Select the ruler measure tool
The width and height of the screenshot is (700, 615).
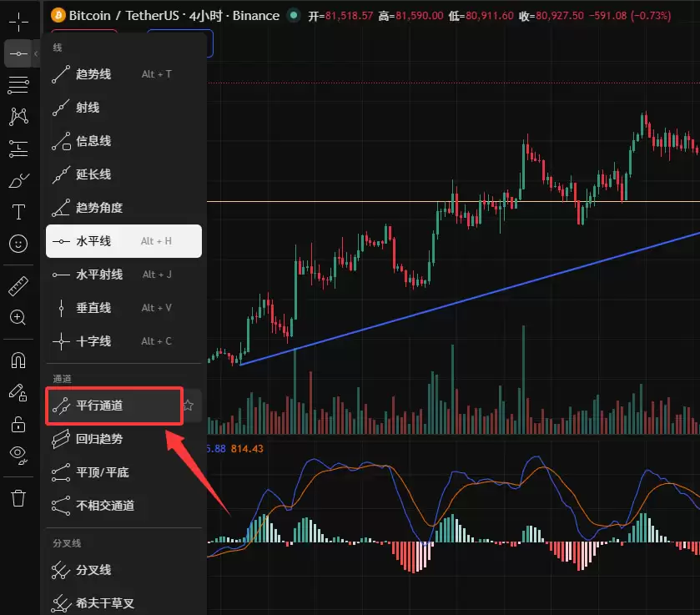(18, 286)
